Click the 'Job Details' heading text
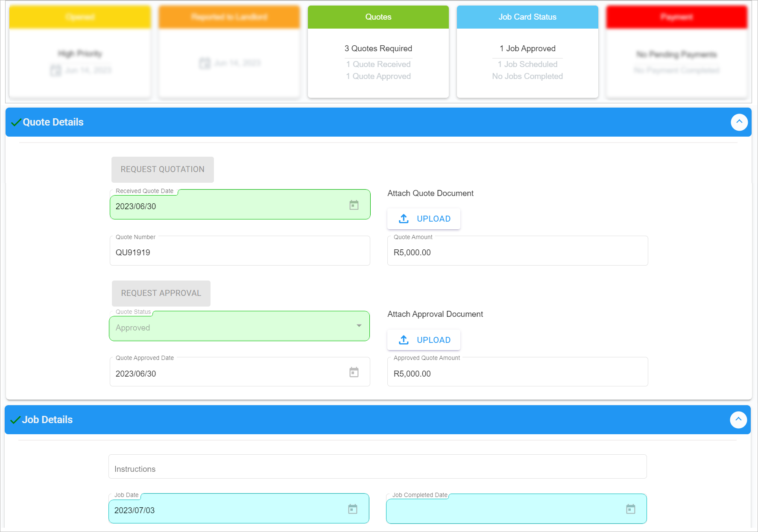758x532 pixels. [x=47, y=420]
